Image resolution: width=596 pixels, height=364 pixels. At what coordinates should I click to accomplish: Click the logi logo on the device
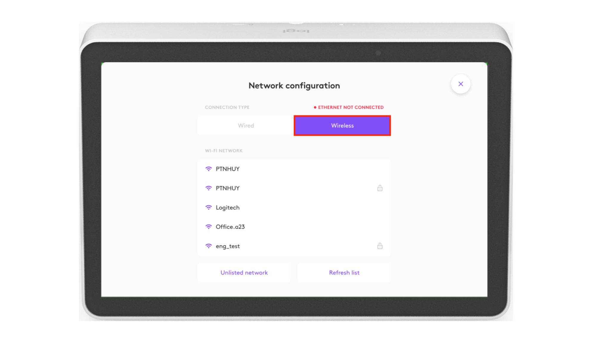point(296,31)
